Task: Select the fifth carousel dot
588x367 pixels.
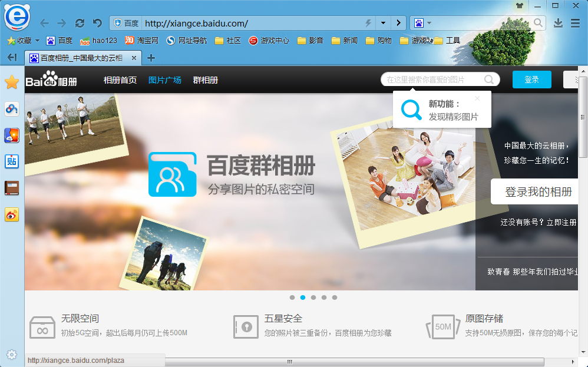Action: coord(335,297)
